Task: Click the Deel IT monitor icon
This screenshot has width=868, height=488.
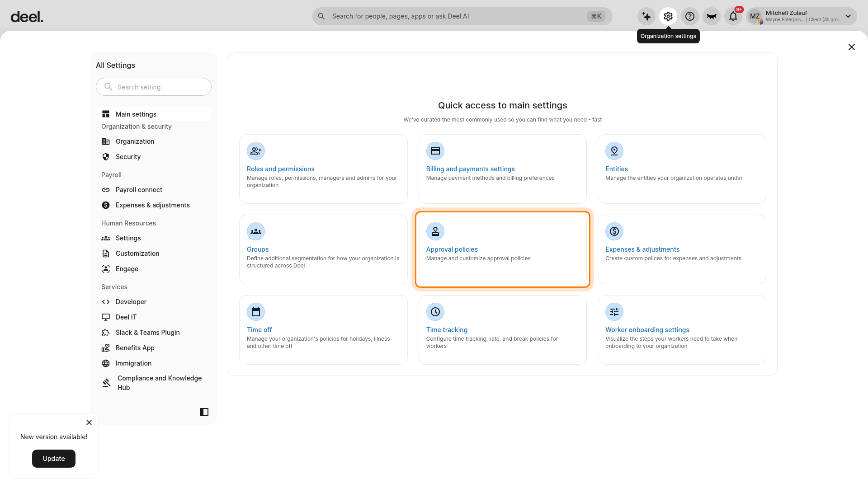Action: coord(106,317)
